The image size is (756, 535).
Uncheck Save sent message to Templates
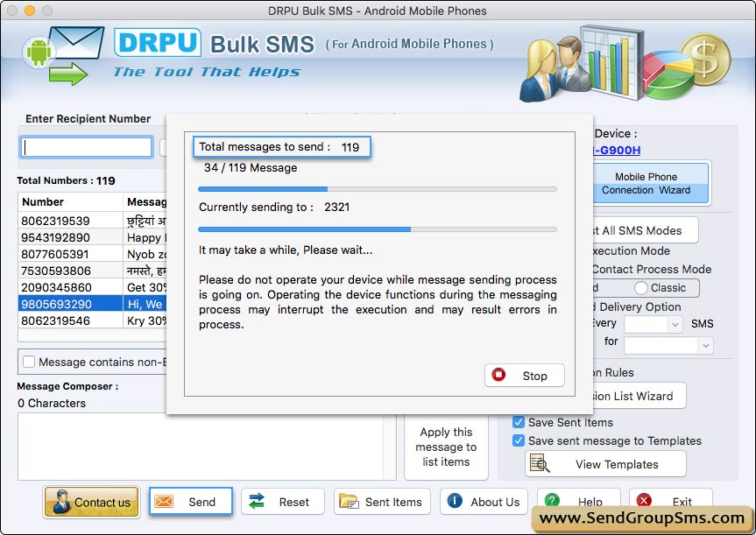point(519,440)
